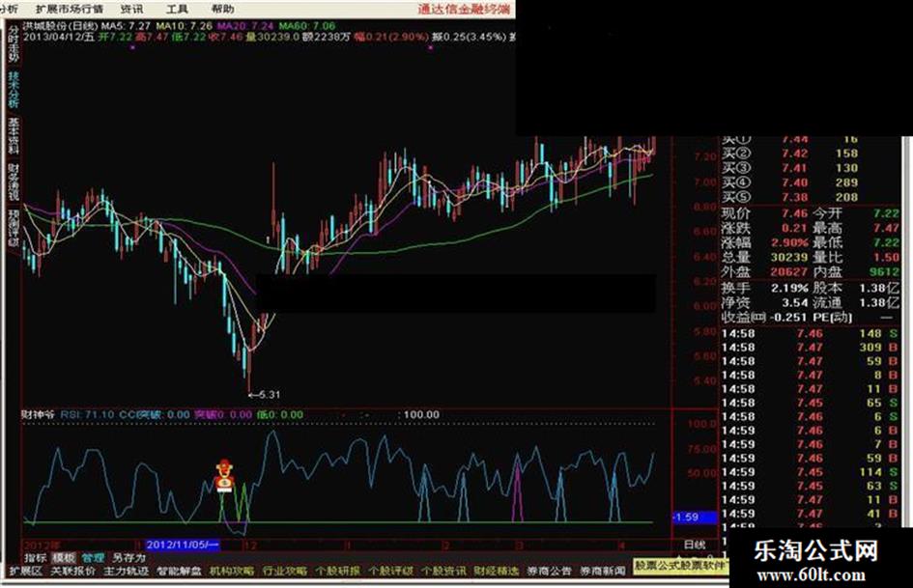Open the 财务透视 sidebar tab
The height and width of the screenshot is (588, 913).
click(x=14, y=182)
